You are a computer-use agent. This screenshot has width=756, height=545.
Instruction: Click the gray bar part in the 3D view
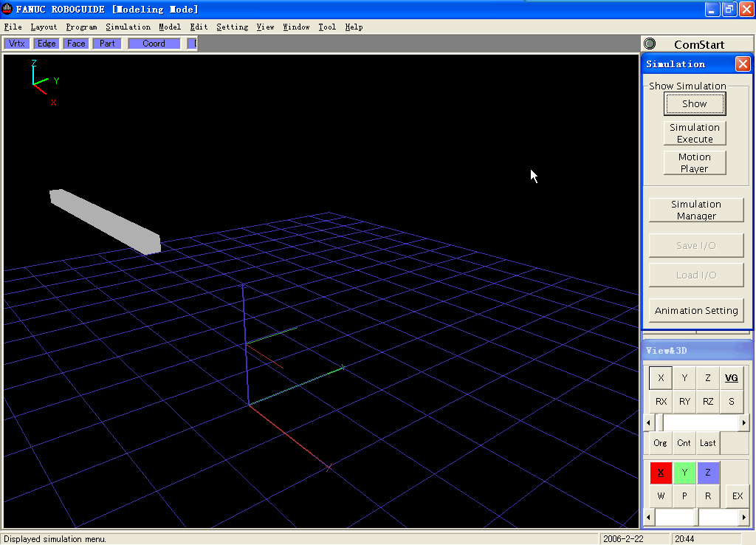click(106, 222)
